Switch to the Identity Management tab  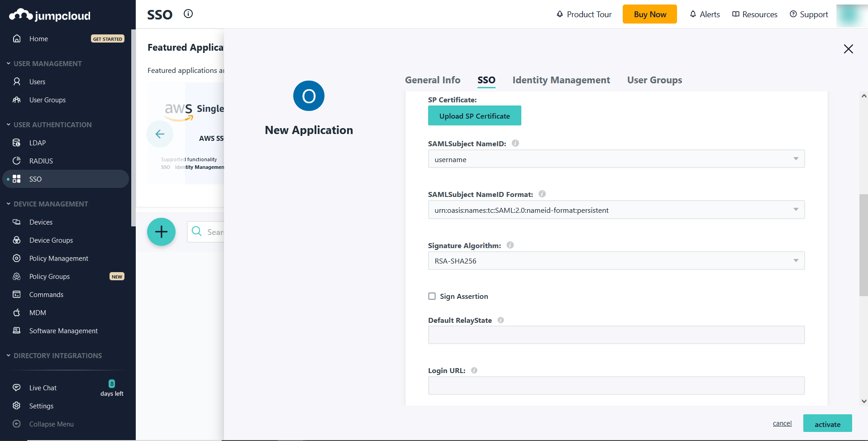(561, 80)
